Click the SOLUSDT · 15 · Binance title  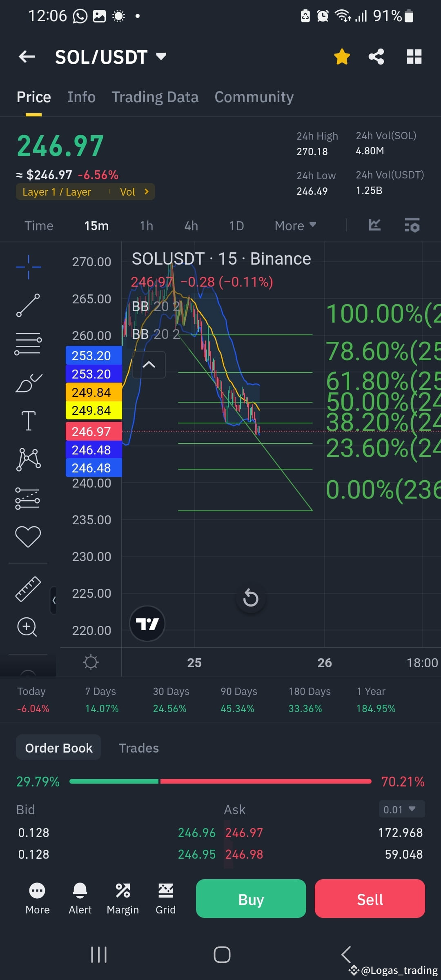(x=221, y=259)
